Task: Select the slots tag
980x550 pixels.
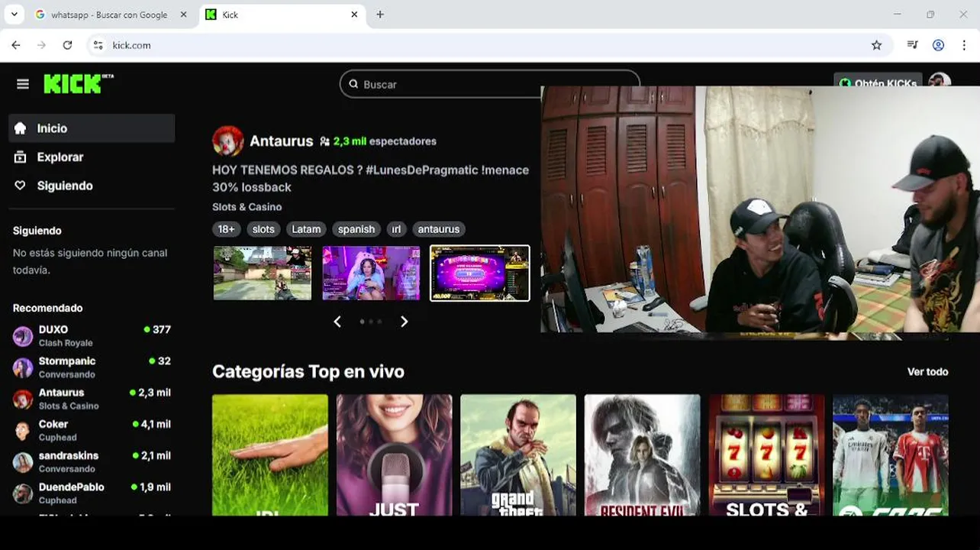Action: (x=263, y=229)
